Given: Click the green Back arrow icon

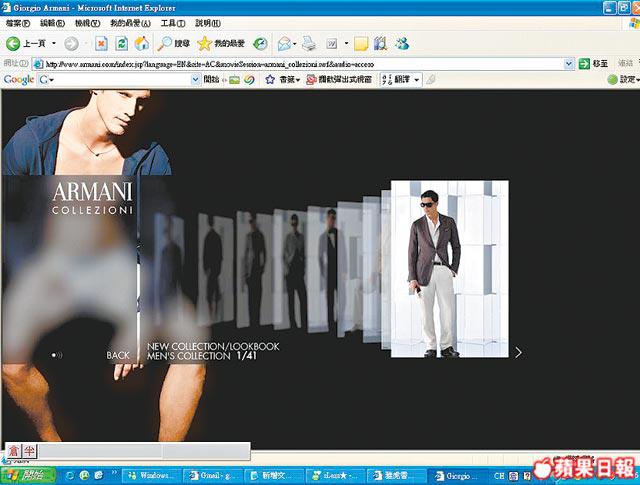Looking at the screenshot, I should tap(13, 43).
